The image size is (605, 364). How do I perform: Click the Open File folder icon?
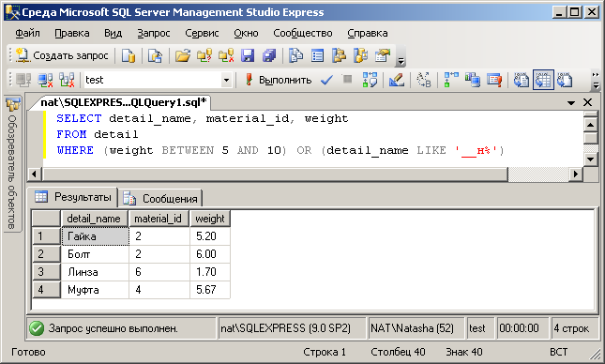(x=183, y=55)
